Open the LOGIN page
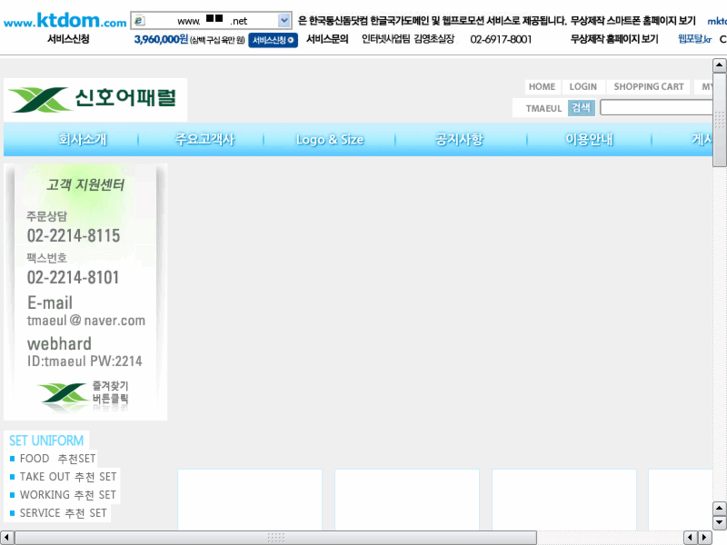Screen dimensions: 727x545 tap(583, 87)
